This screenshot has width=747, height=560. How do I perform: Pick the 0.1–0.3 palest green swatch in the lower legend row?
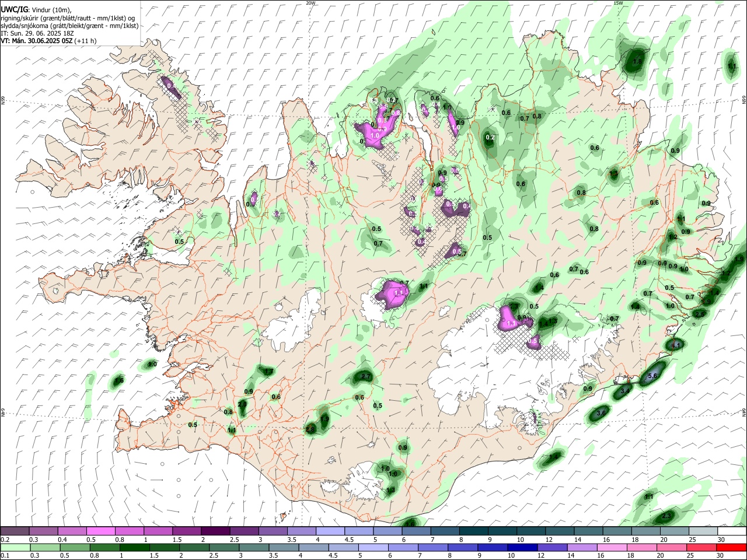click(x=15, y=547)
